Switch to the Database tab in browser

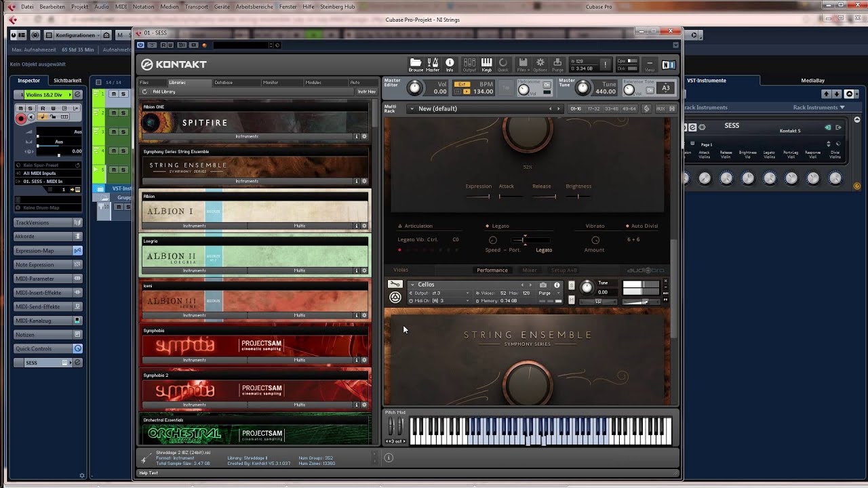pyautogui.click(x=224, y=83)
